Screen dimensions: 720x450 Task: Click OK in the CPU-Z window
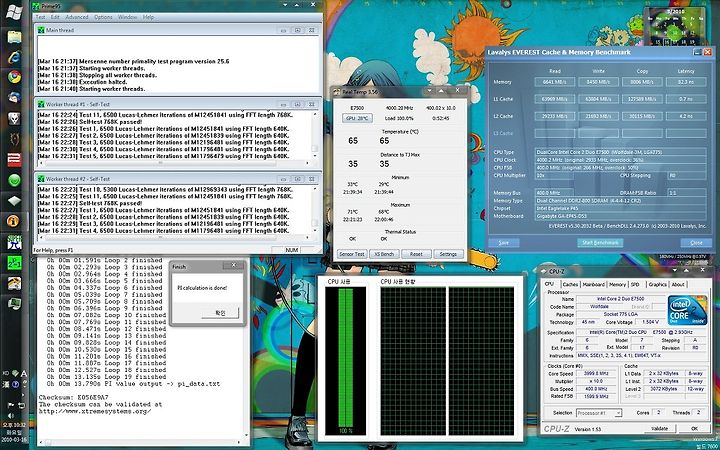tap(694, 428)
